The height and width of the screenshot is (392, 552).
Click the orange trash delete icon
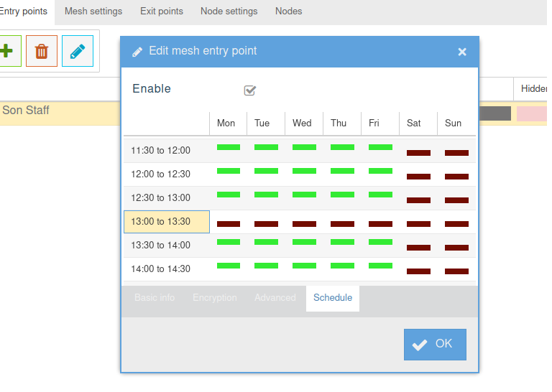[42, 52]
